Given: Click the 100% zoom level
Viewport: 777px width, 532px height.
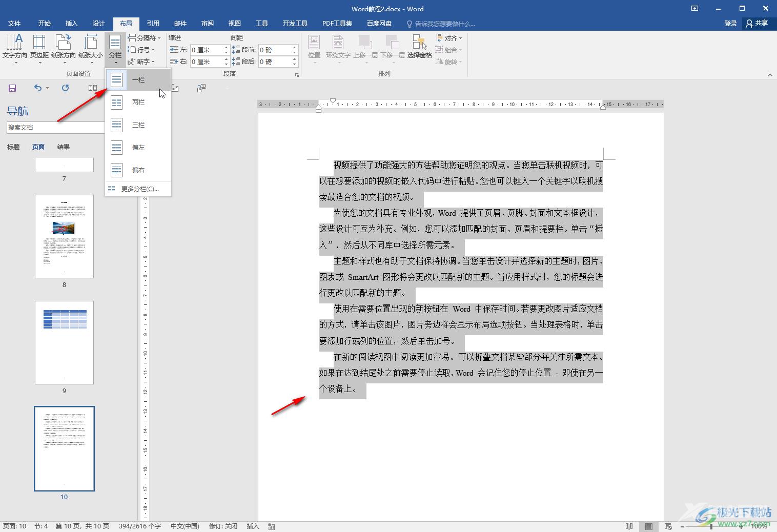Looking at the screenshot, I should coord(759,526).
